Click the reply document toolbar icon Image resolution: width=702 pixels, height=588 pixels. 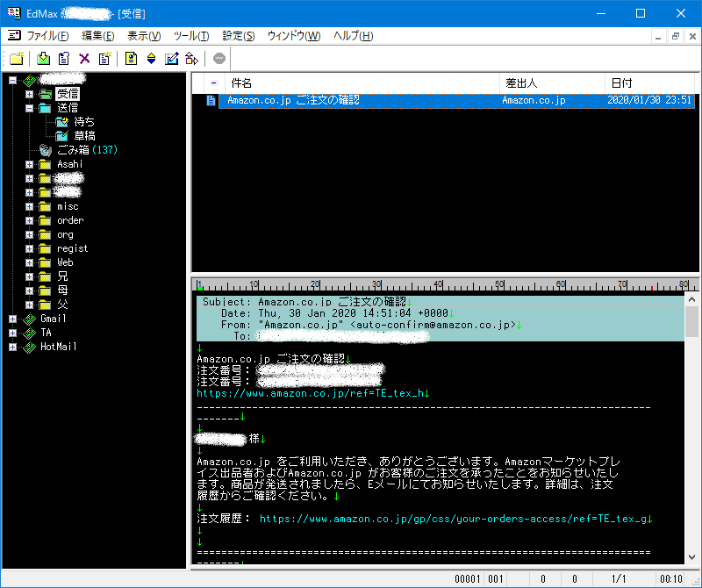coord(64,58)
